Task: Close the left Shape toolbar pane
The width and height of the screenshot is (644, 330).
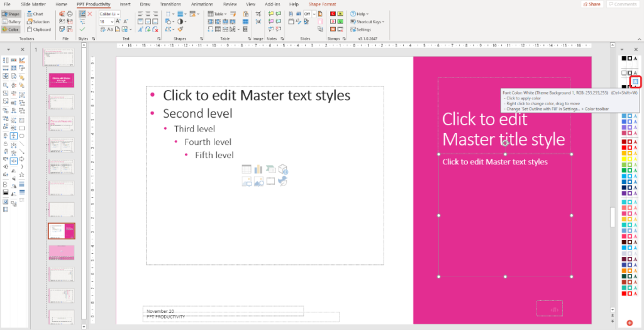Action: [23, 49]
